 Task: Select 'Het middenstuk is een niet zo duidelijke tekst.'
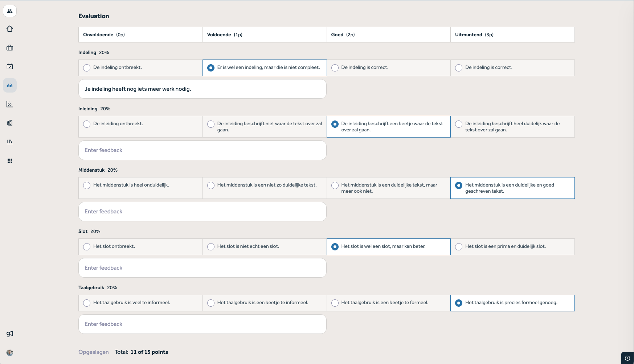pyautogui.click(x=265, y=188)
